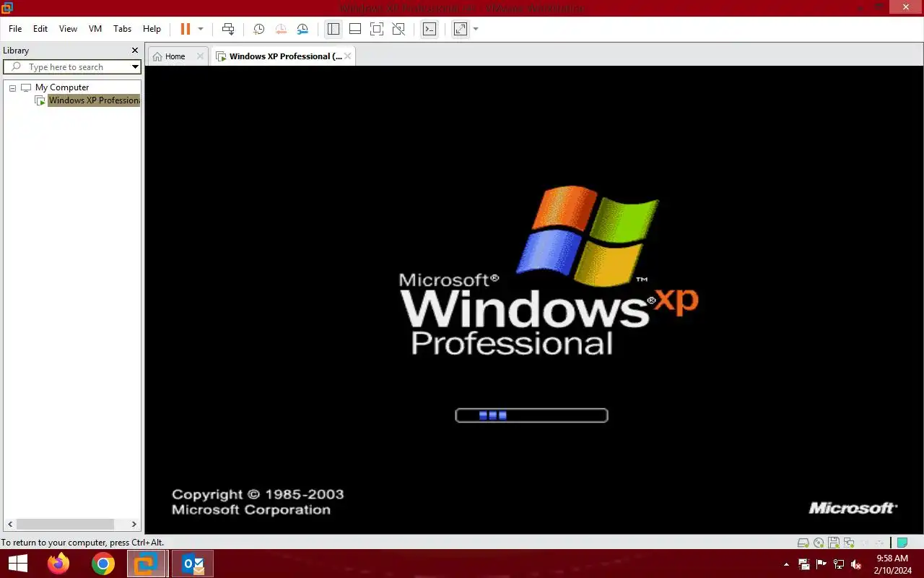The height and width of the screenshot is (578, 924).
Task: Select Windows XP Professional in Library tree
Action: (x=94, y=100)
